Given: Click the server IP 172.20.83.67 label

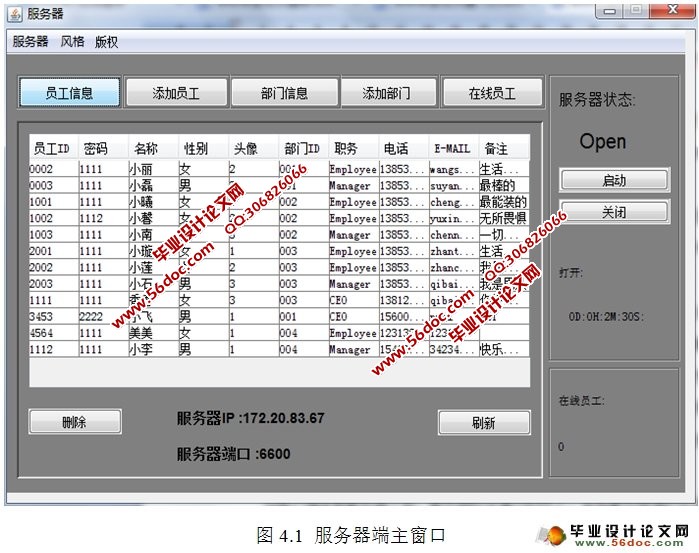Looking at the screenshot, I should click(x=251, y=418).
